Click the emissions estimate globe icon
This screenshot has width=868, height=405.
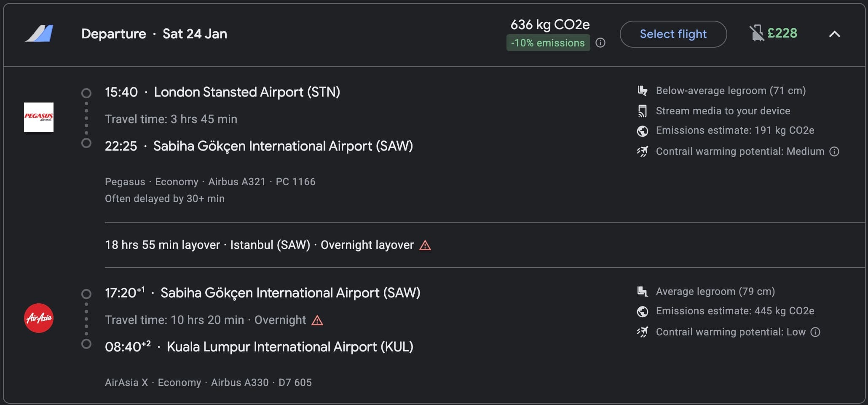(x=642, y=131)
